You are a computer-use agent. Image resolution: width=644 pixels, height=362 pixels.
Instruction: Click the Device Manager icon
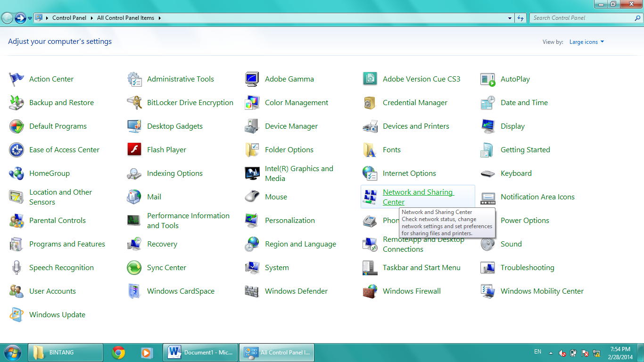252,126
